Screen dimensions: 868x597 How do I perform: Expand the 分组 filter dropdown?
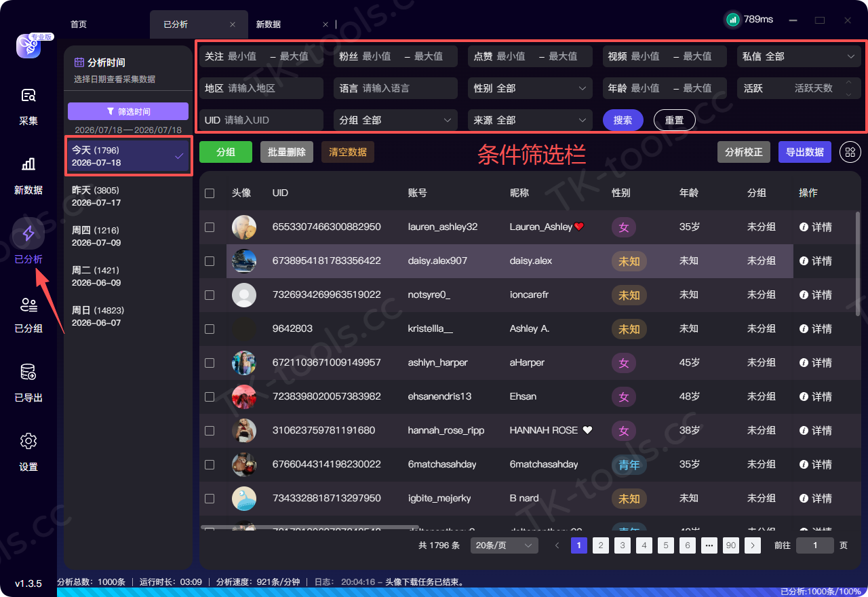coord(396,120)
